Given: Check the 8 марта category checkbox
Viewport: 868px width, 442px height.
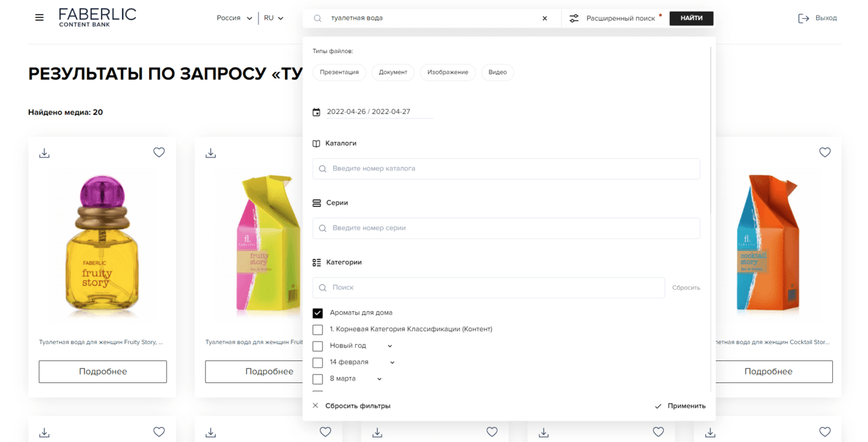Looking at the screenshot, I should (317, 379).
